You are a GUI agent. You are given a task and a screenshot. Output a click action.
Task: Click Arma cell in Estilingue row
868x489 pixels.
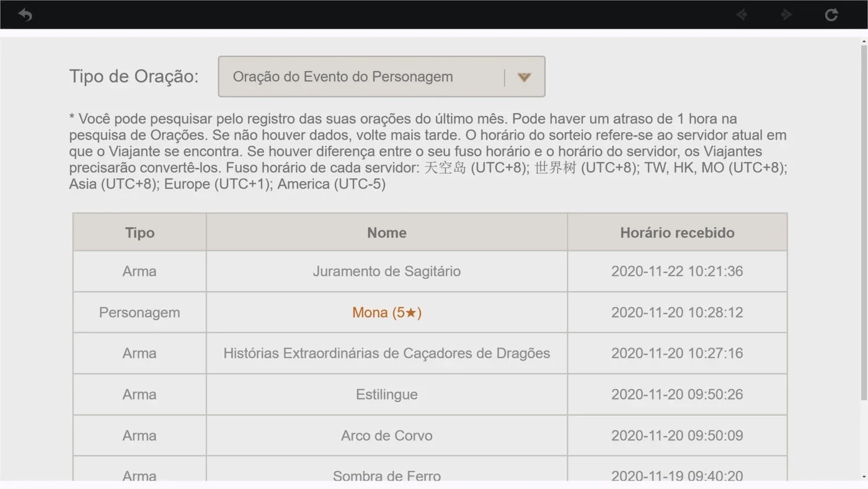click(x=139, y=394)
